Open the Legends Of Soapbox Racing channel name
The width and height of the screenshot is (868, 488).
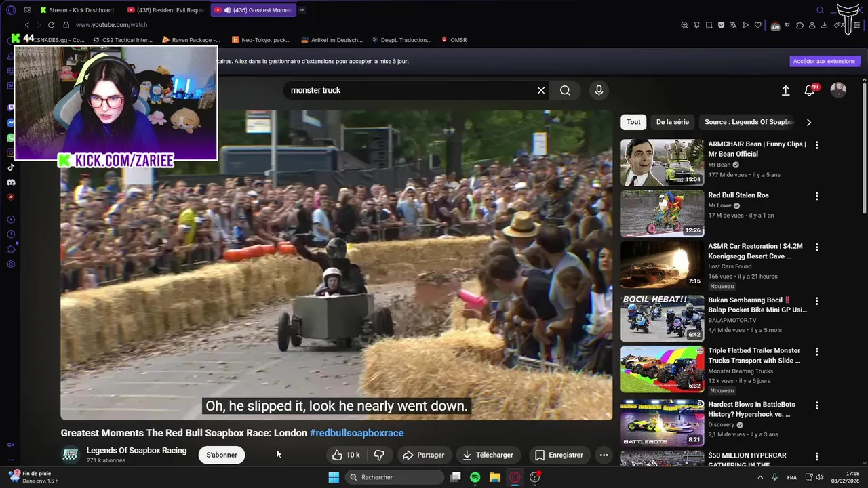[x=136, y=450]
